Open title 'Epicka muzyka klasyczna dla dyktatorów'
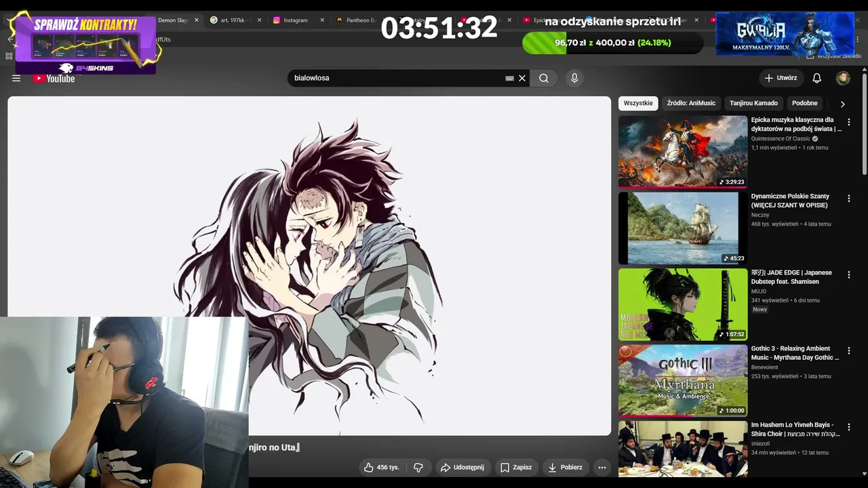 [796, 124]
